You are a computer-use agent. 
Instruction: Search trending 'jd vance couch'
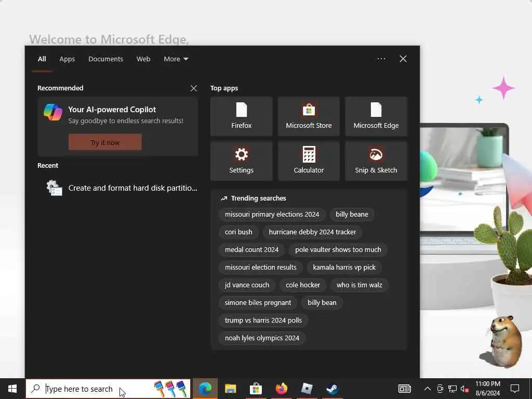coord(247,285)
